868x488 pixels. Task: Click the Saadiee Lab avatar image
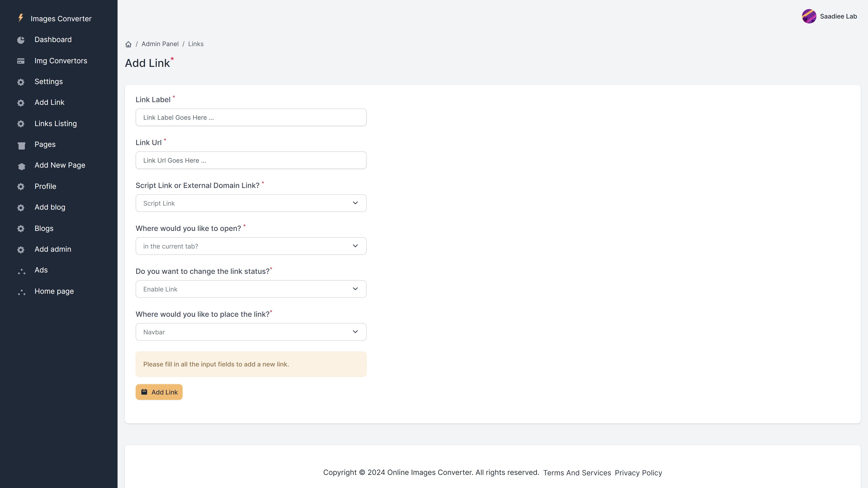(809, 16)
